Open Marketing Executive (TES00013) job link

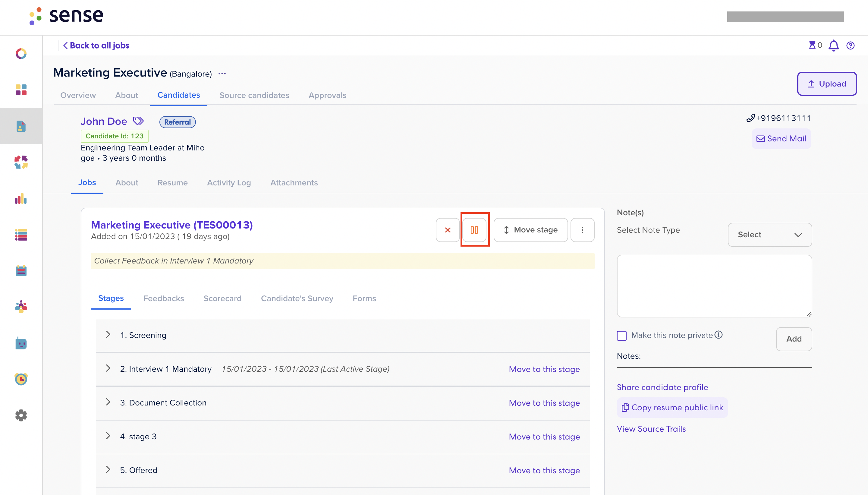171,225
